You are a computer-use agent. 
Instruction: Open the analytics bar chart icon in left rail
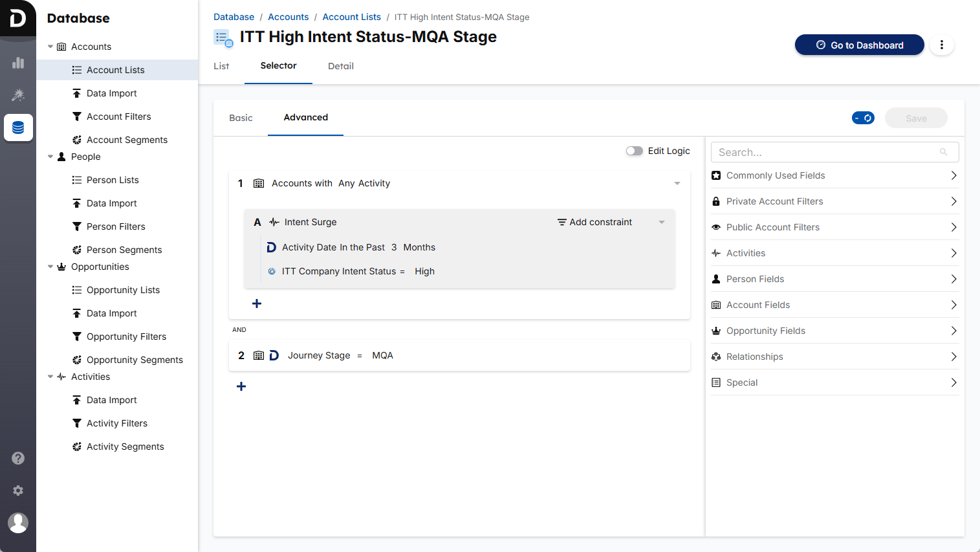(18, 63)
